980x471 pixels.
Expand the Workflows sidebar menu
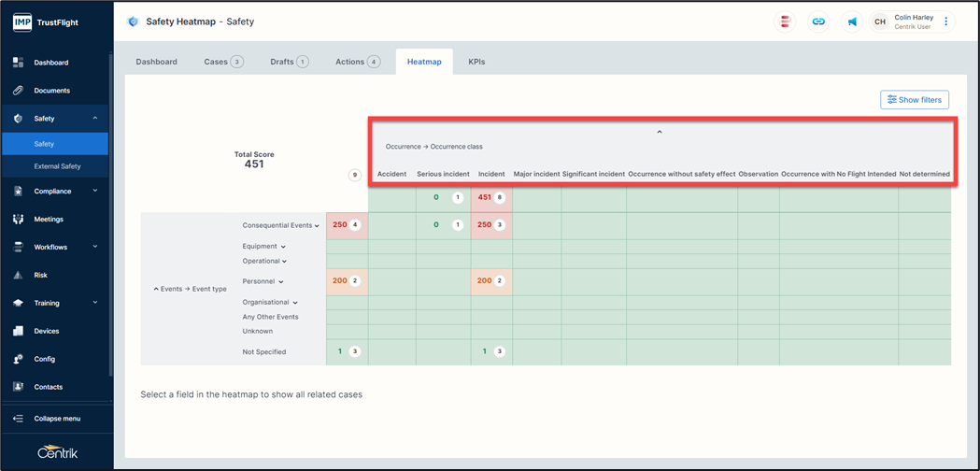[94, 248]
